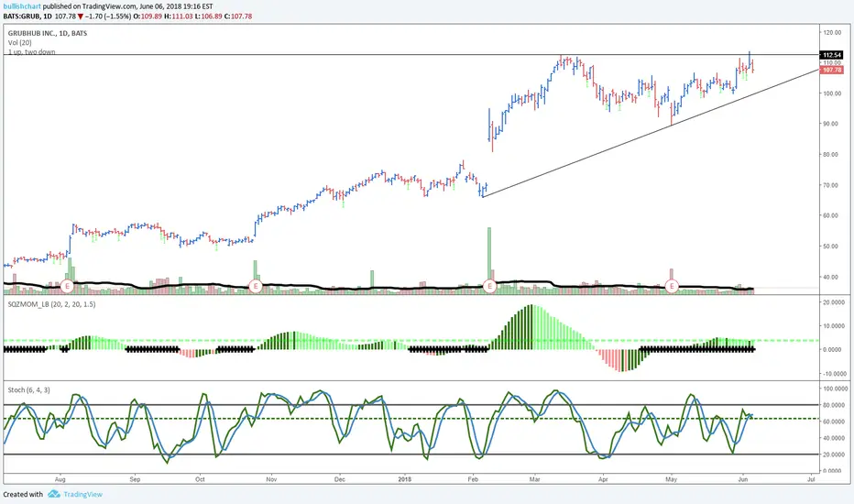Click the Feb label on time axis
Viewport: 854px width, 504px height.
pyautogui.click(x=473, y=479)
